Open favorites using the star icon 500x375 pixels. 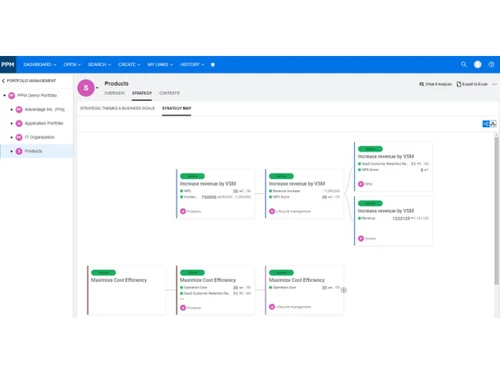(x=213, y=65)
